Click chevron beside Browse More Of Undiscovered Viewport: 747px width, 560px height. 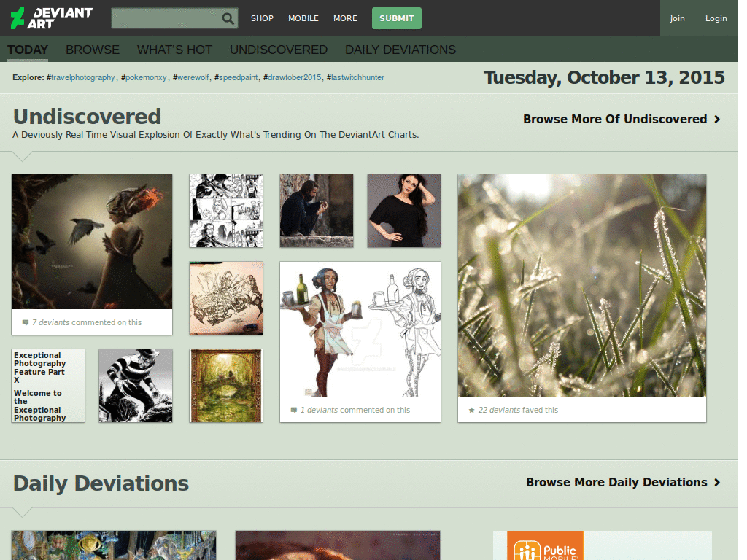[717, 119]
